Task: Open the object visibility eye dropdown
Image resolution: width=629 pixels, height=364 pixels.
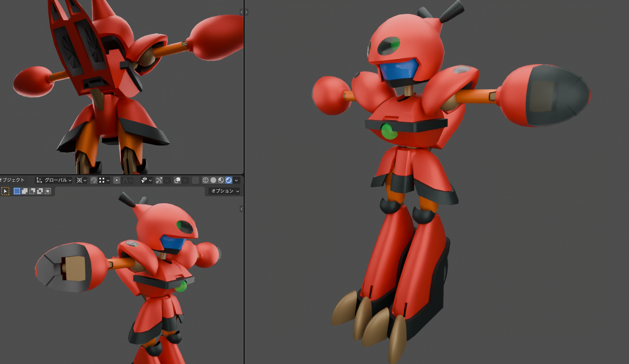Action: coord(146,180)
